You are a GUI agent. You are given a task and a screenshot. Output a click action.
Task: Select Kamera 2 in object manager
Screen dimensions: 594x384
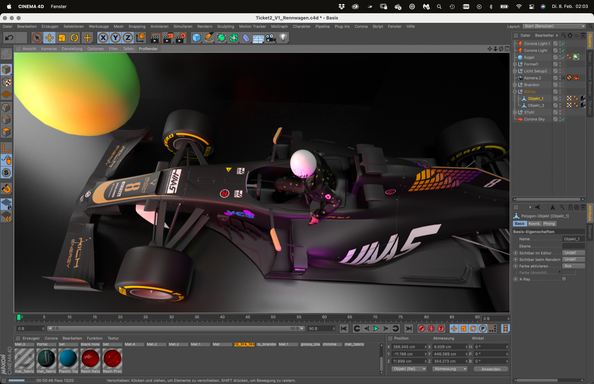(x=532, y=78)
